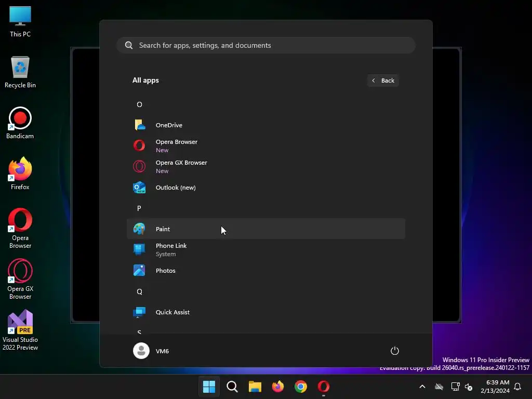The image size is (532, 399).
Task: Open the Paint app
Action: click(265, 229)
